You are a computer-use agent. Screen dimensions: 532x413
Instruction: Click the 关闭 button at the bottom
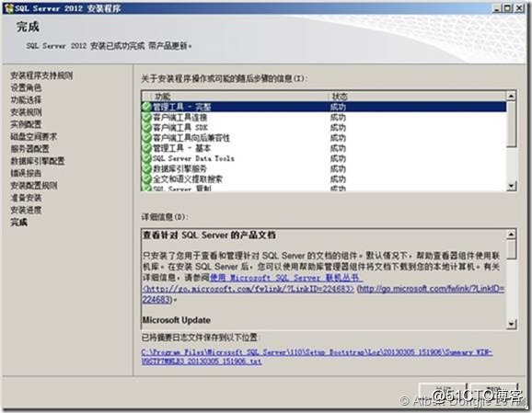tap(443, 391)
